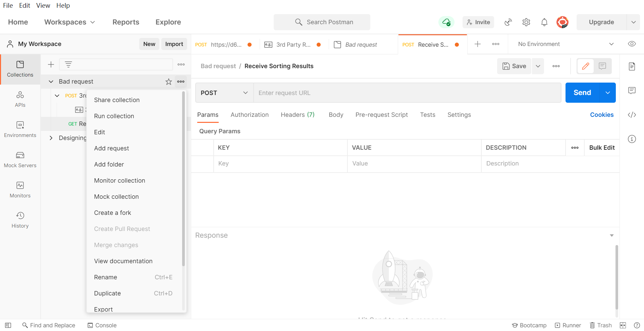Open the Send options dropdown arrow

(x=608, y=93)
